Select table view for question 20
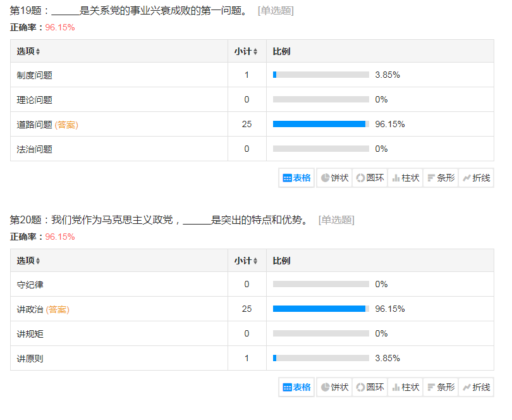Image resolution: width=512 pixels, height=420 pixels. click(297, 387)
